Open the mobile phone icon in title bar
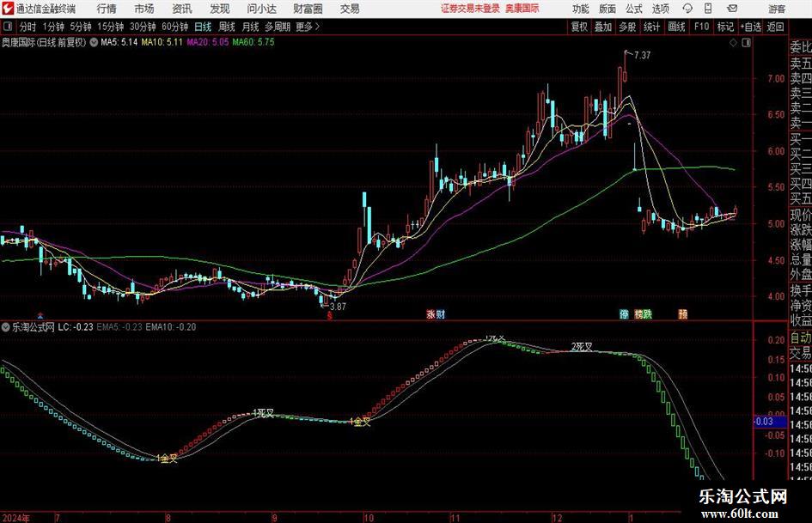This screenshot has width=812, height=523. (708, 9)
